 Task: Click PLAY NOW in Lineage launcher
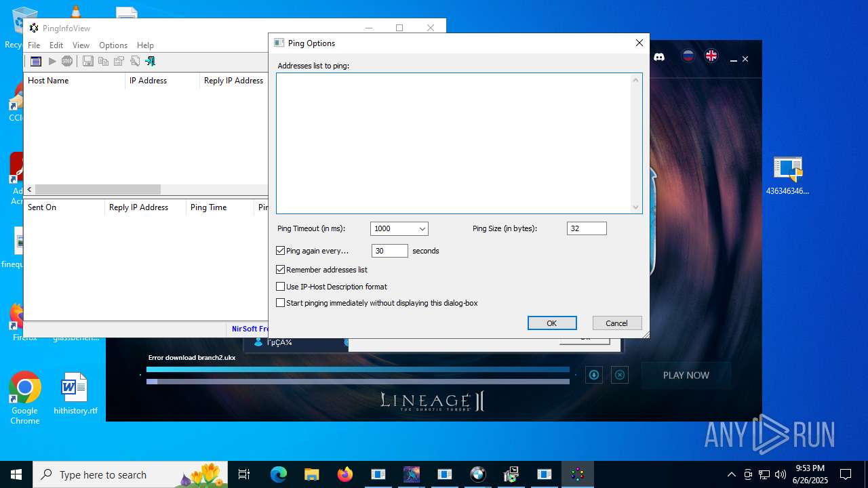tap(686, 375)
